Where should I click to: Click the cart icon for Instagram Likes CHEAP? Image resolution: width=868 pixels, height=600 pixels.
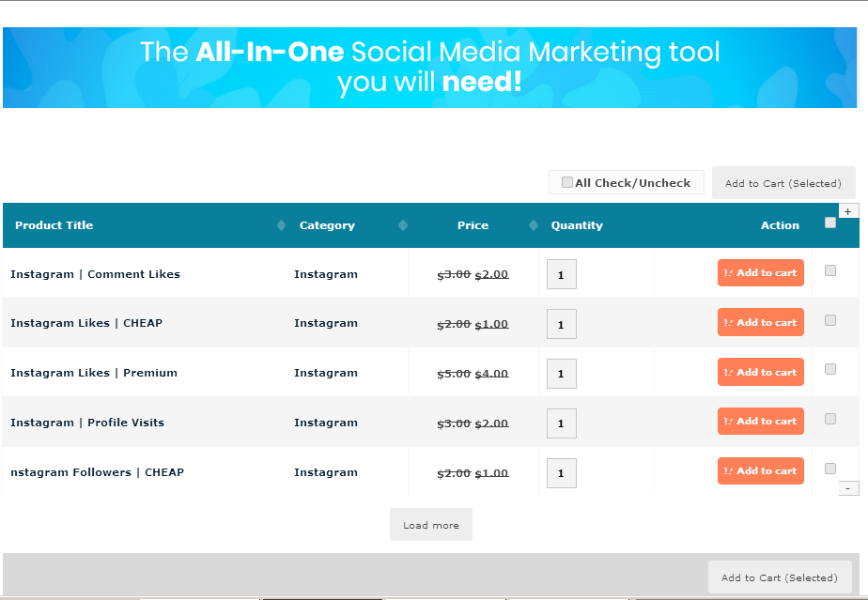point(728,321)
